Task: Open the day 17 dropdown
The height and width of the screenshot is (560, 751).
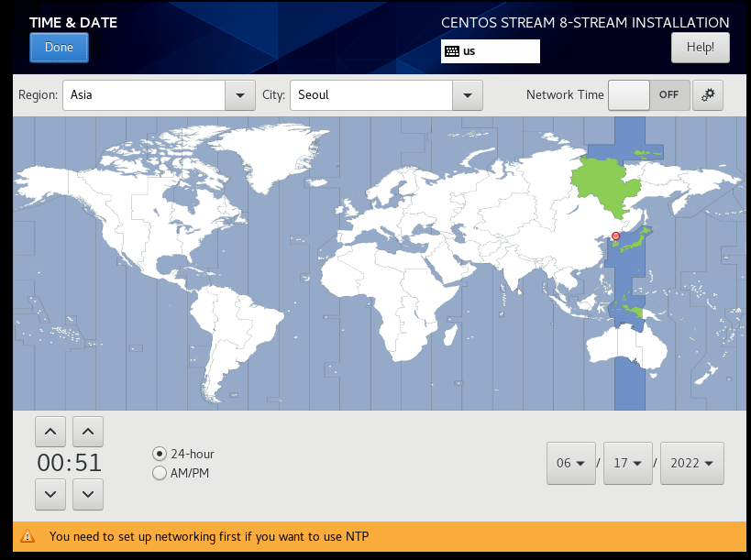Action: [x=628, y=463]
